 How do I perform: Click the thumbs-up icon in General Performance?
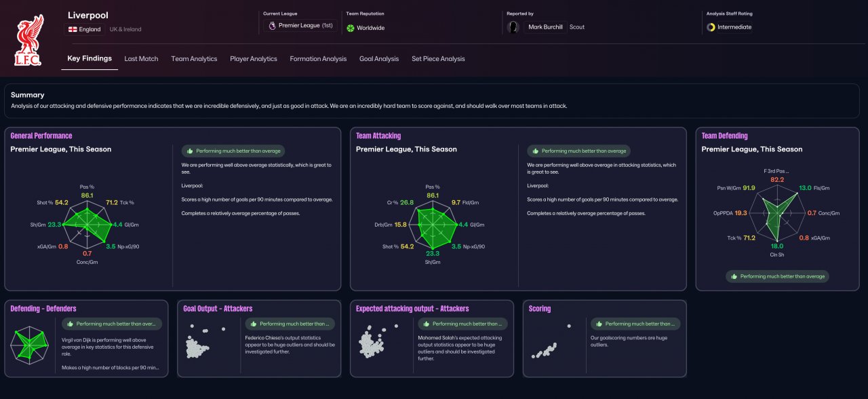click(x=190, y=151)
